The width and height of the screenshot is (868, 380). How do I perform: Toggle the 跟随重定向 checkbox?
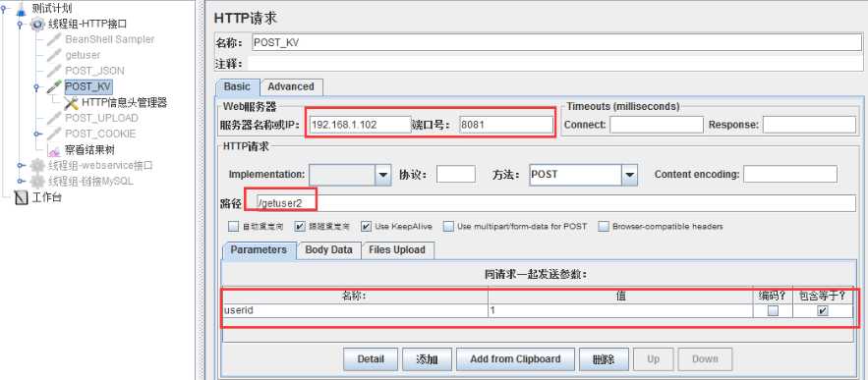(300, 226)
